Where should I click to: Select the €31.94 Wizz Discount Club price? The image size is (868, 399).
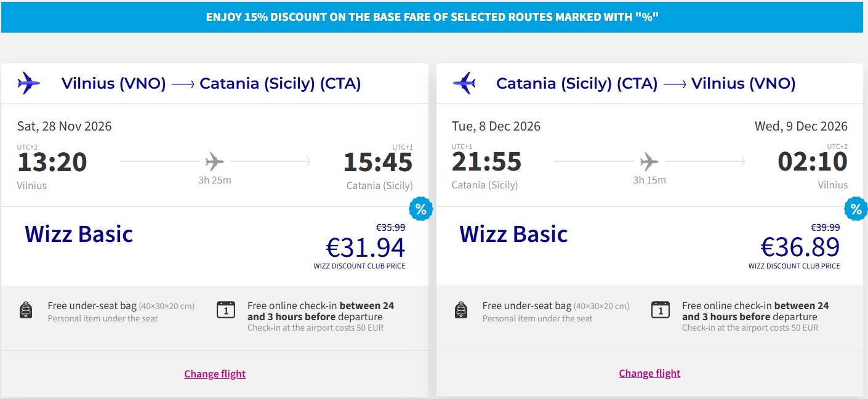pos(366,248)
